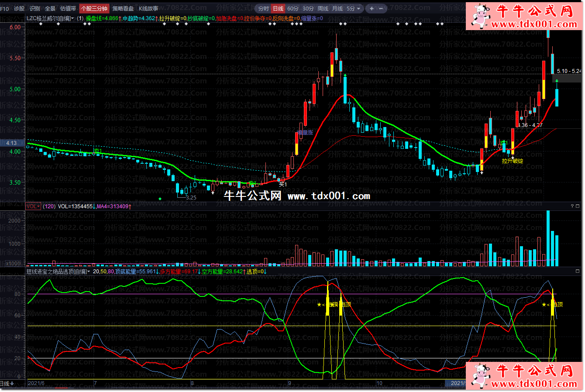Open the 短线进宝之绝品逃顶[自编] indicator dropdown
This screenshot has width=585, height=392.
[x=58, y=272]
